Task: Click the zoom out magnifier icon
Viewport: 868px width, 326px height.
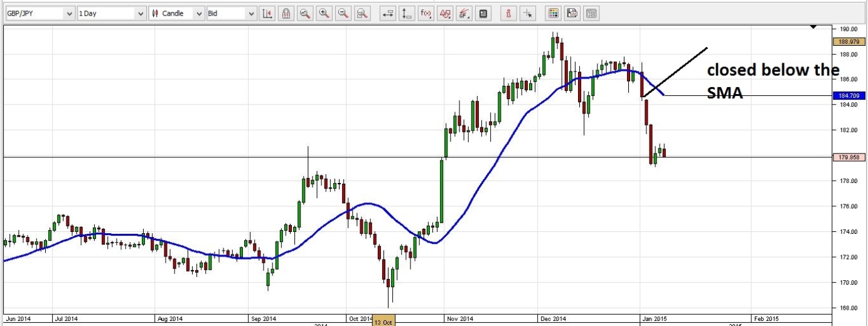Action: 343,13
